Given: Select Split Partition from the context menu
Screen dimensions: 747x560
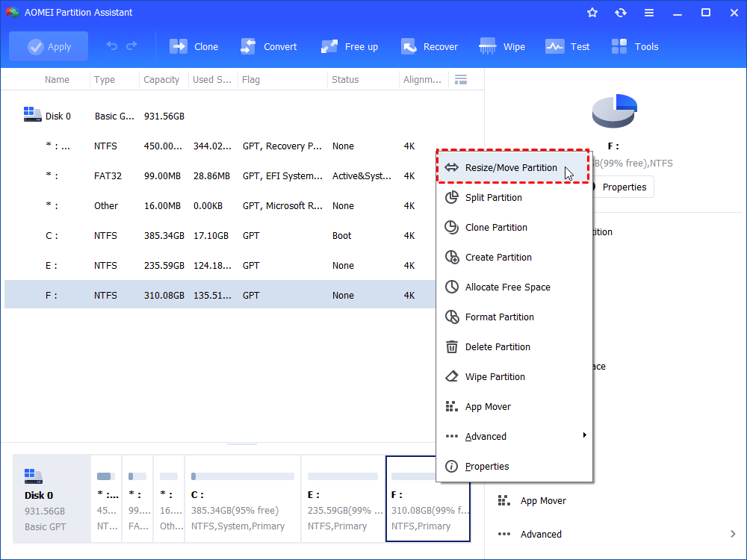Looking at the screenshot, I should click(x=495, y=197).
